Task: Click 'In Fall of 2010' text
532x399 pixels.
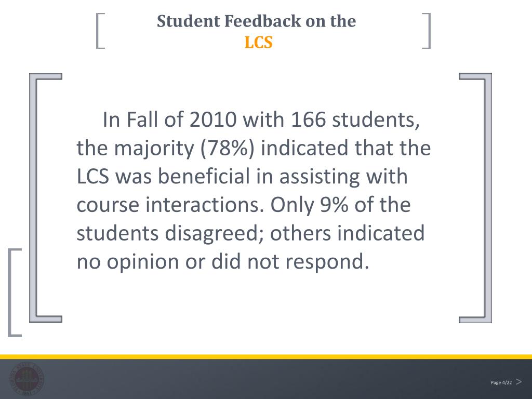Action: (169, 120)
